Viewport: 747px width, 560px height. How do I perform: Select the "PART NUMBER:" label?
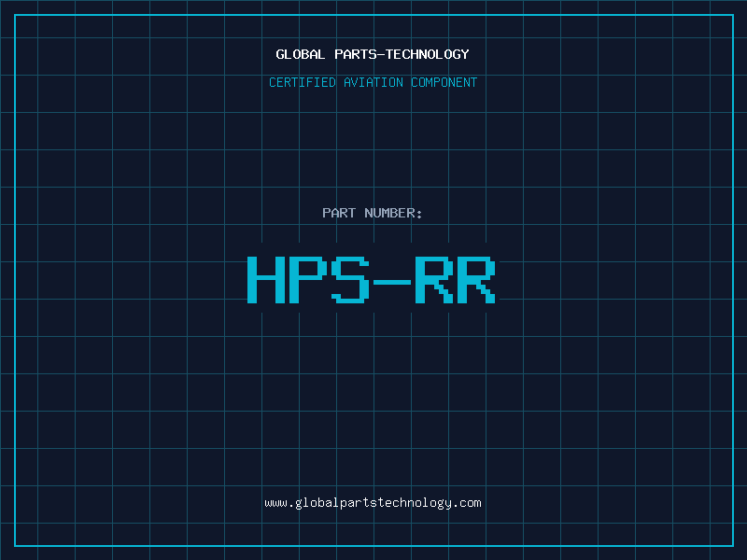coord(373,213)
